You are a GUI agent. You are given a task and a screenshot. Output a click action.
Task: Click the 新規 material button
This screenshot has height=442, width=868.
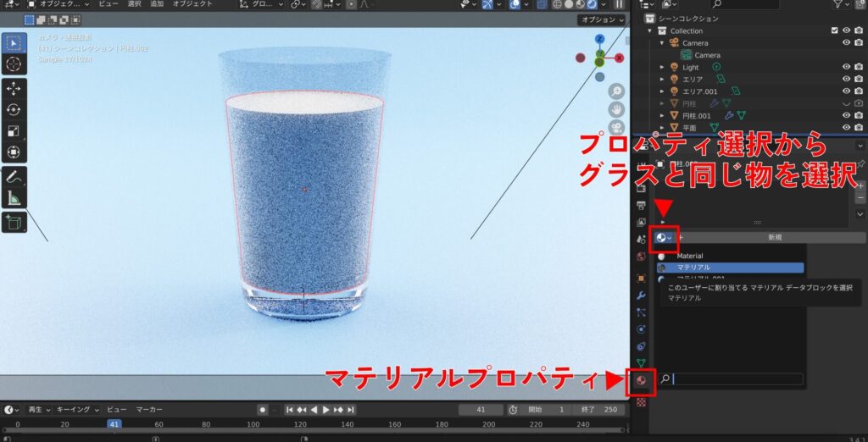[774, 238]
